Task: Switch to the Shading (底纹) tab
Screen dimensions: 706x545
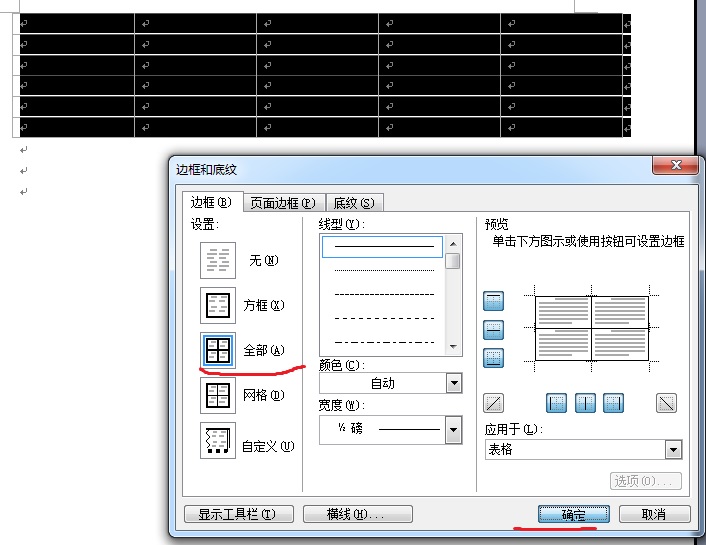Action: coord(354,203)
